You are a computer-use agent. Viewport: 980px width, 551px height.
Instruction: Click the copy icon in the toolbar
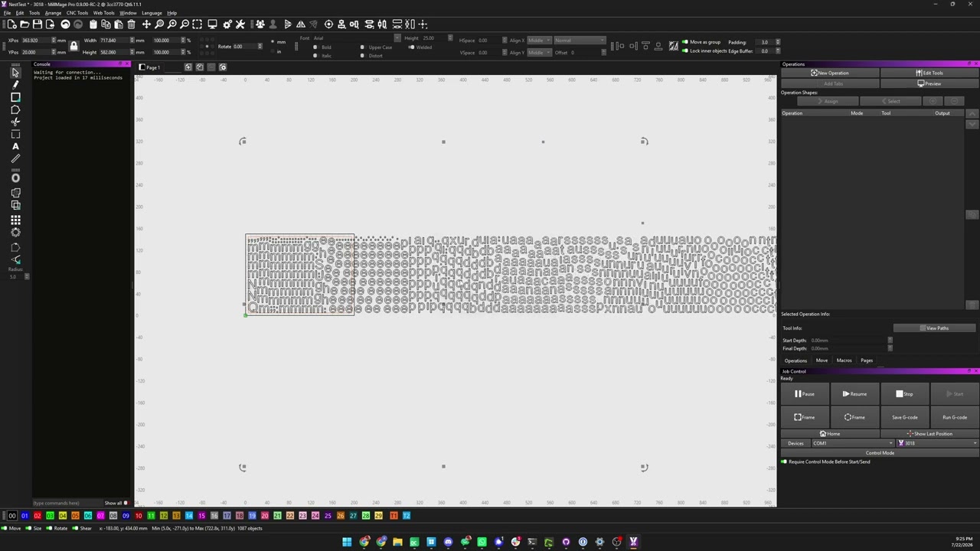(x=106, y=24)
